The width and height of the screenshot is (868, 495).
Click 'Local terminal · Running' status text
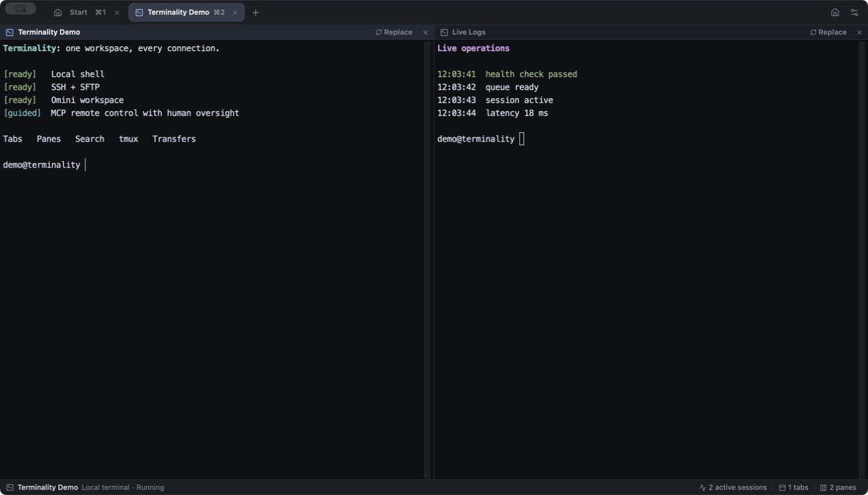123,487
